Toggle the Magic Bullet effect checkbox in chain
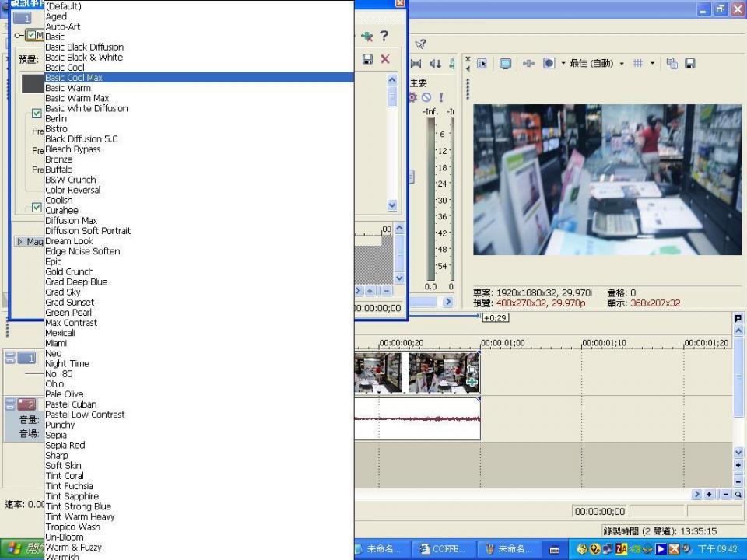 point(31,36)
